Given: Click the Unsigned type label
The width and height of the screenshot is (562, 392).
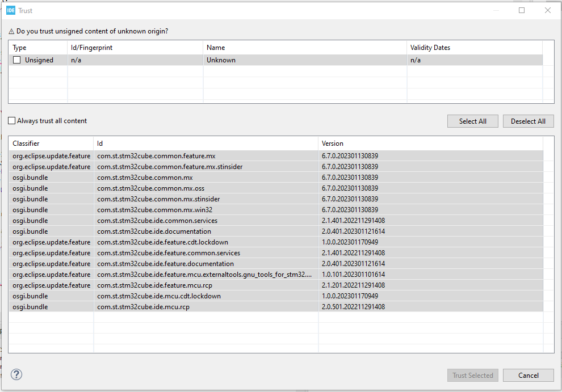Looking at the screenshot, I should (39, 60).
